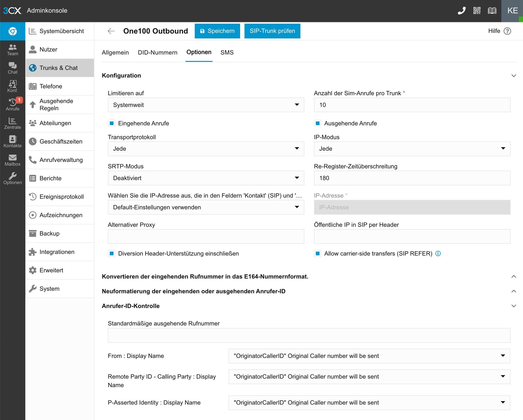This screenshot has height=420, width=523.
Task: Open the IP-Modus dropdown
Action: click(412, 149)
